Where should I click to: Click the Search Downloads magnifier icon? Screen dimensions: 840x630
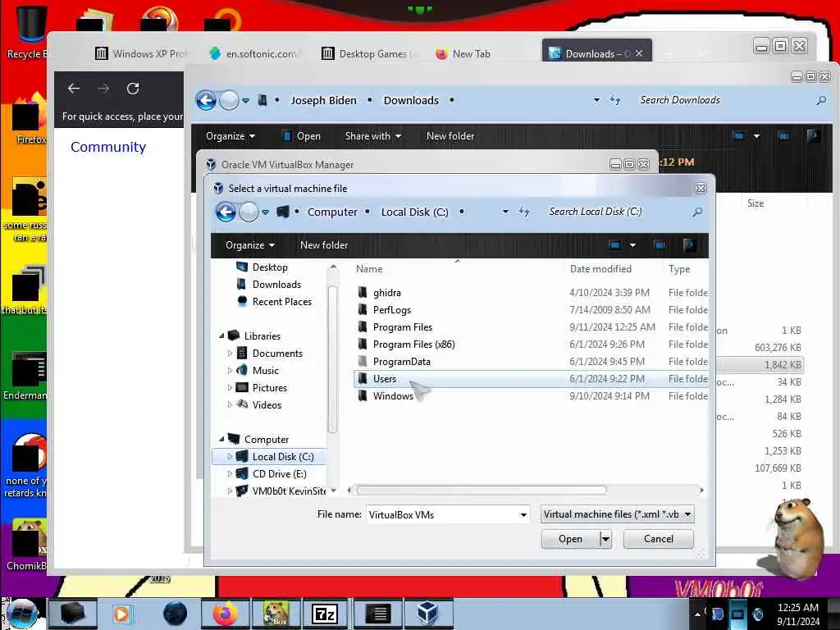pos(820,100)
